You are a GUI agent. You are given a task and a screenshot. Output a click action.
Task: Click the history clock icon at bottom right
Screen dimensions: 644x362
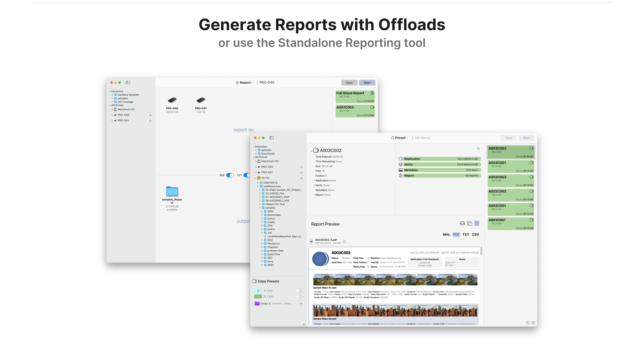tap(527, 323)
